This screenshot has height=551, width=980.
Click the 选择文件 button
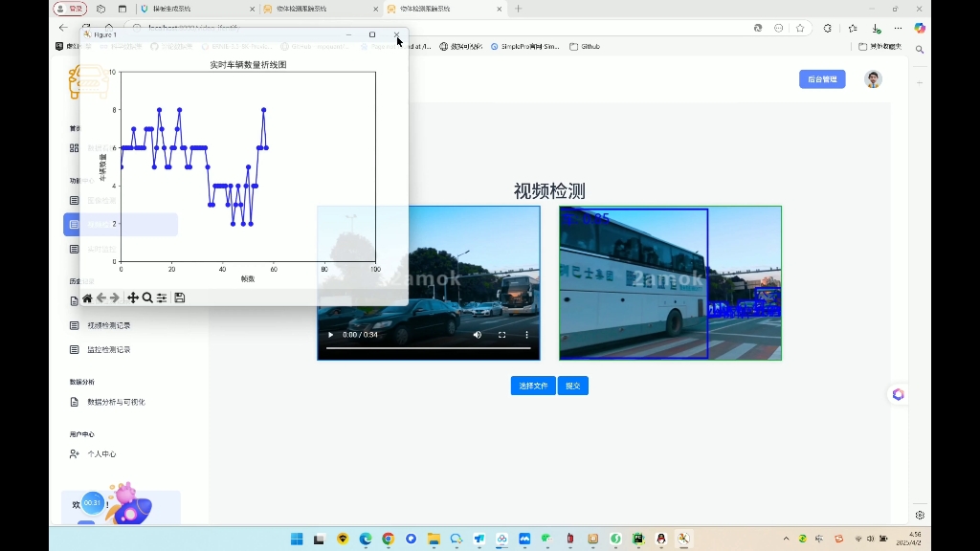533,386
